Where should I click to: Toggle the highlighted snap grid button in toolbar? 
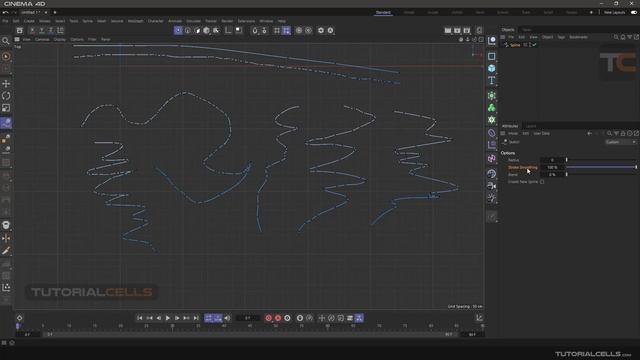point(287,30)
